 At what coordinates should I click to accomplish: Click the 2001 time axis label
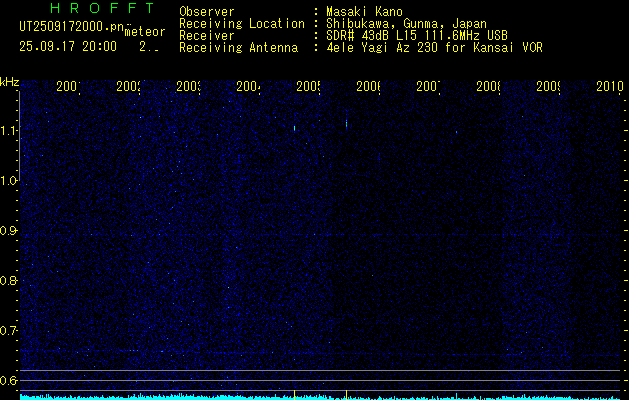click(x=68, y=87)
